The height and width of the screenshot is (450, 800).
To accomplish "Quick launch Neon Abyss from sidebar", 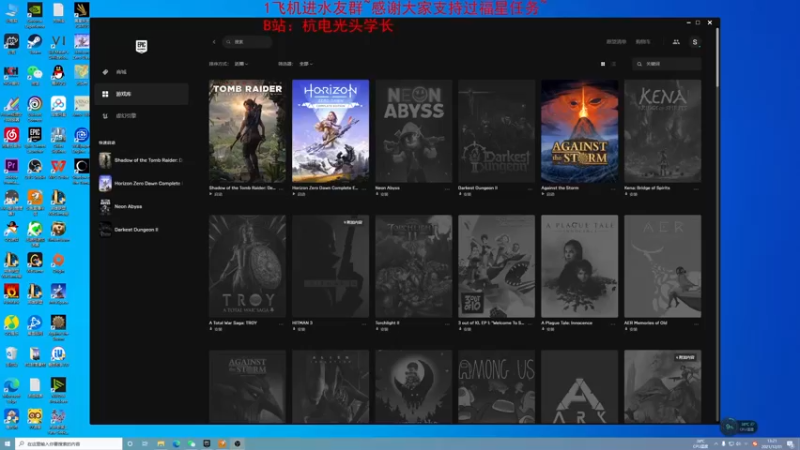I will click(x=141, y=207).
